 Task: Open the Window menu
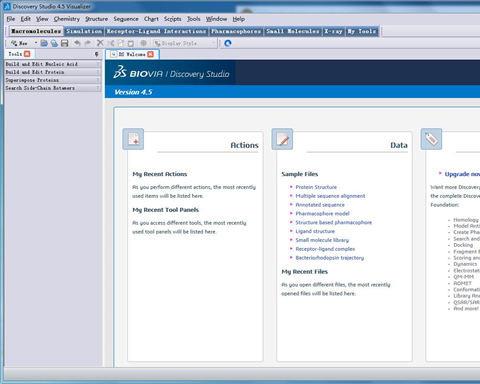click(x=216, y=19)
